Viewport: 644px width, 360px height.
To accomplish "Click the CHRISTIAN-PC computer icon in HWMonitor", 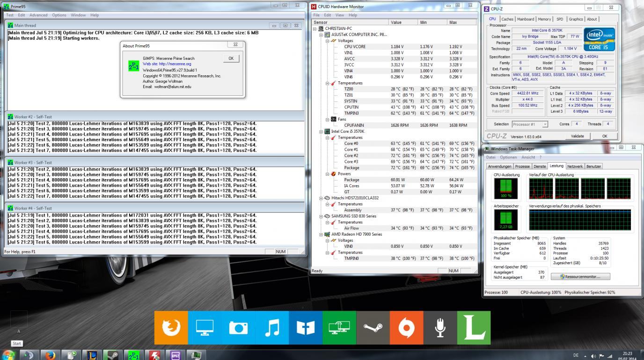I will (321, 29).
